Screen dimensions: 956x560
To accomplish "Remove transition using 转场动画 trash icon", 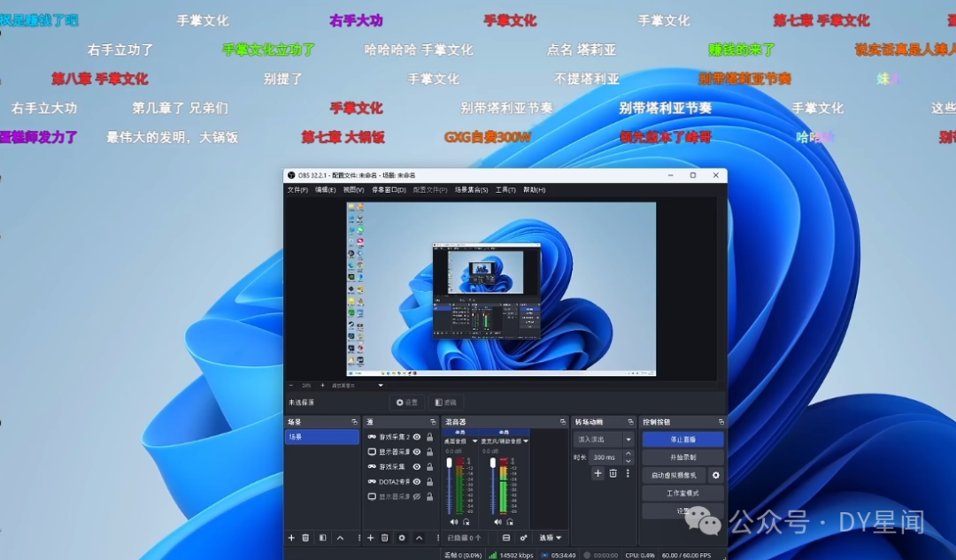I will (x=613, y=473).
